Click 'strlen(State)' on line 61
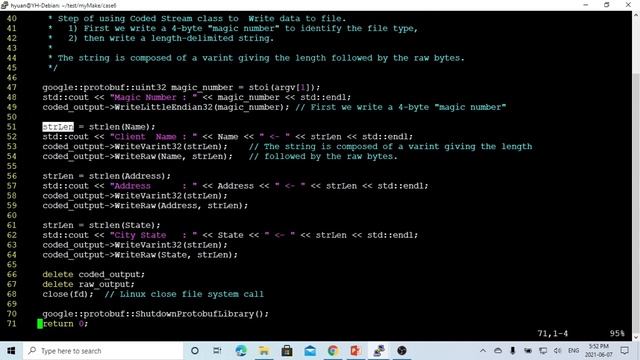640x360 pixels. pos(122,225)
